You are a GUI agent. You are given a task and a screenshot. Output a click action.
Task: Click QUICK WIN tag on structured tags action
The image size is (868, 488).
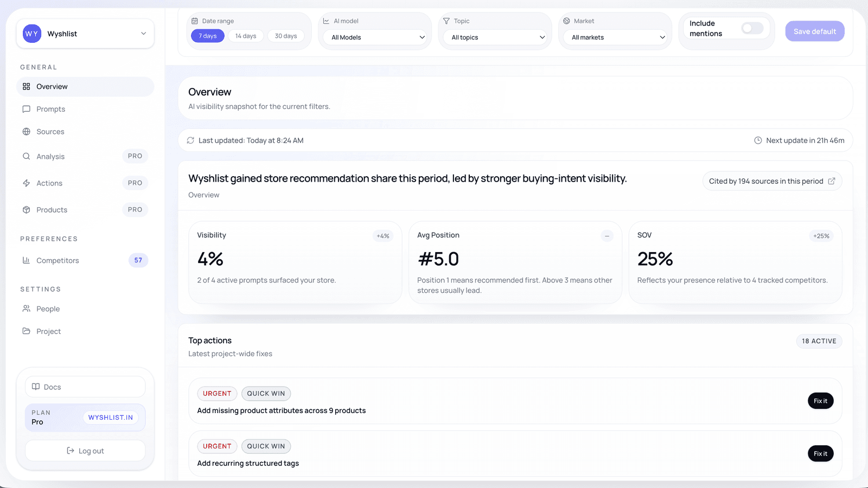click(x=266, y=446)
